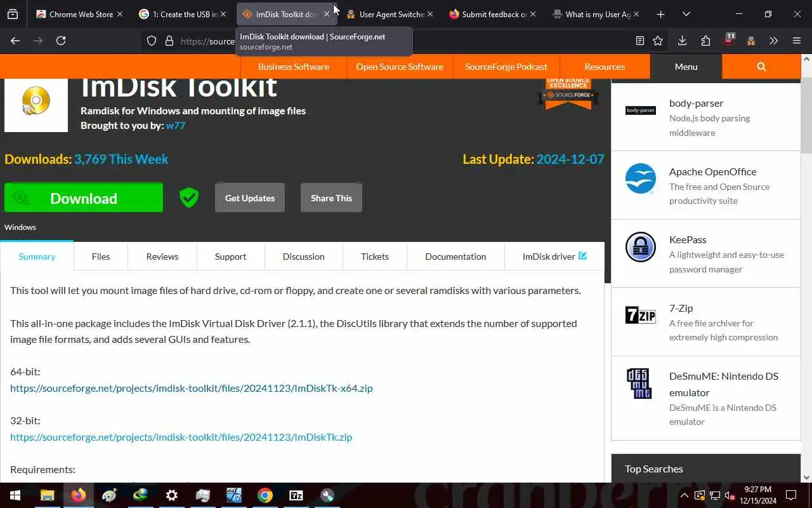Select the Summary tab
Image resolution: width=812 pixels, height=508 pixels.
[37, 256]
